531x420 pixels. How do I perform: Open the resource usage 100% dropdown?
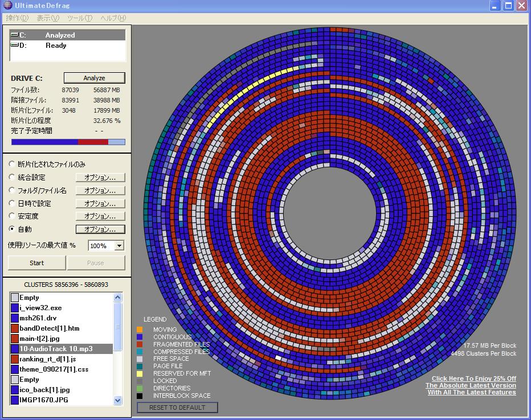(119, 245)
